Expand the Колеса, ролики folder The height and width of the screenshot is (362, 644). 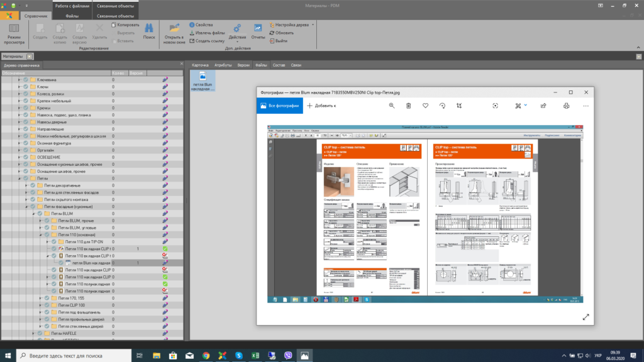(x=19, y=94)
